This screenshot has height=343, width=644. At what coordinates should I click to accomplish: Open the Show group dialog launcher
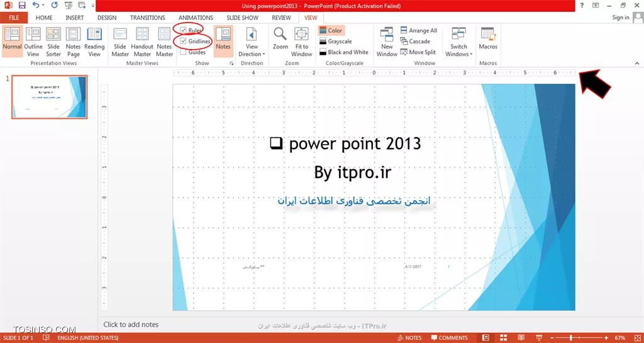point(231,64)
